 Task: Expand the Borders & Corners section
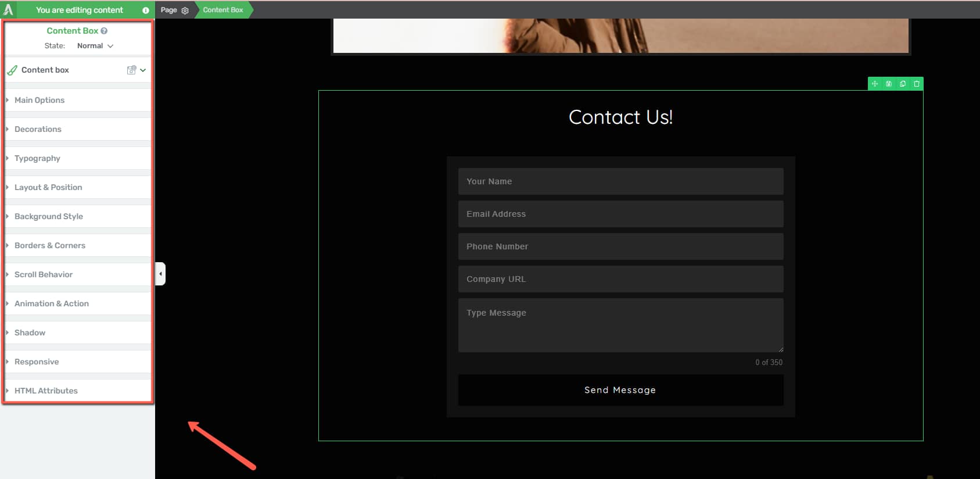[50, 245]
